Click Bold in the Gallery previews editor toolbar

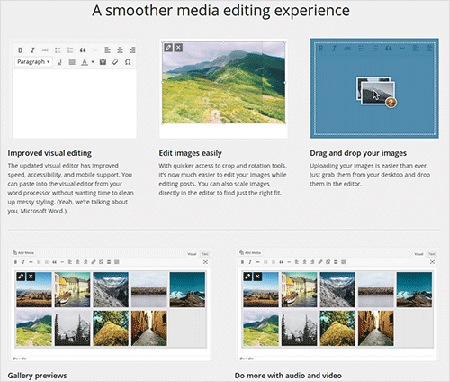[x=15, y=262]
